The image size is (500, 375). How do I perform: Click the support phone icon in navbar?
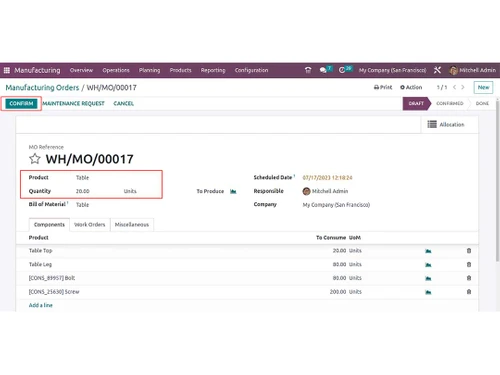[308, 70]
